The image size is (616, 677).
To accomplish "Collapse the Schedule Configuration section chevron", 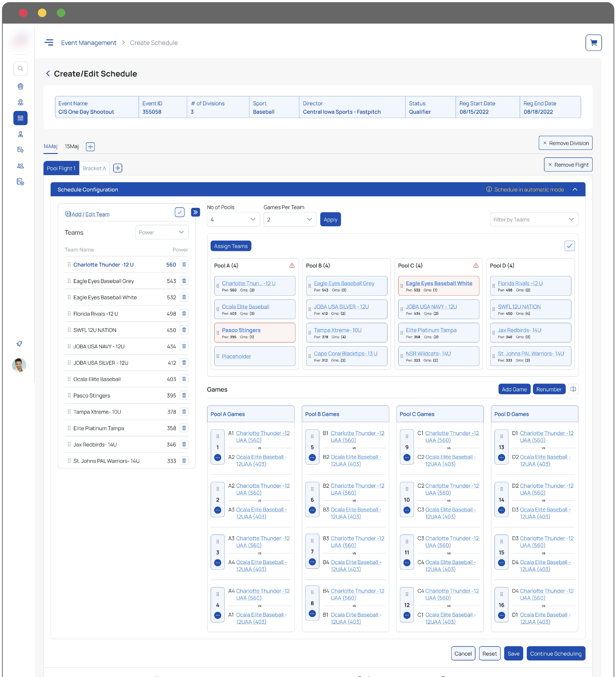I will [575, 190].
